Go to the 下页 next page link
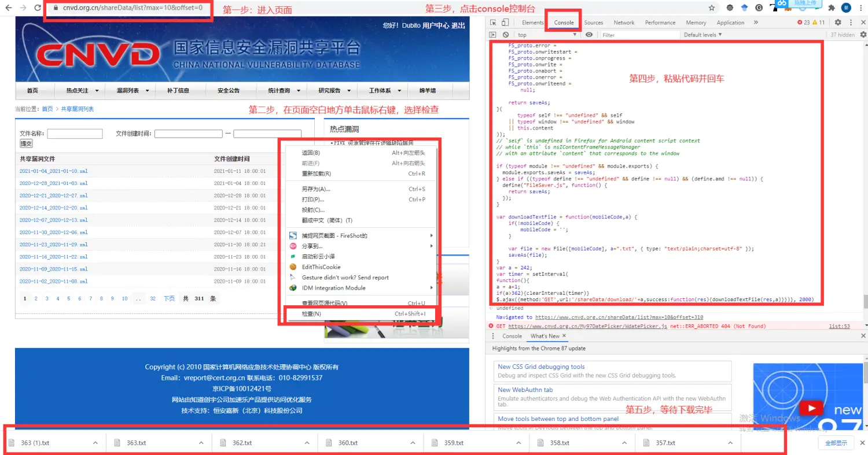Viewport: 868px width, 455px height. coord(169,299)
